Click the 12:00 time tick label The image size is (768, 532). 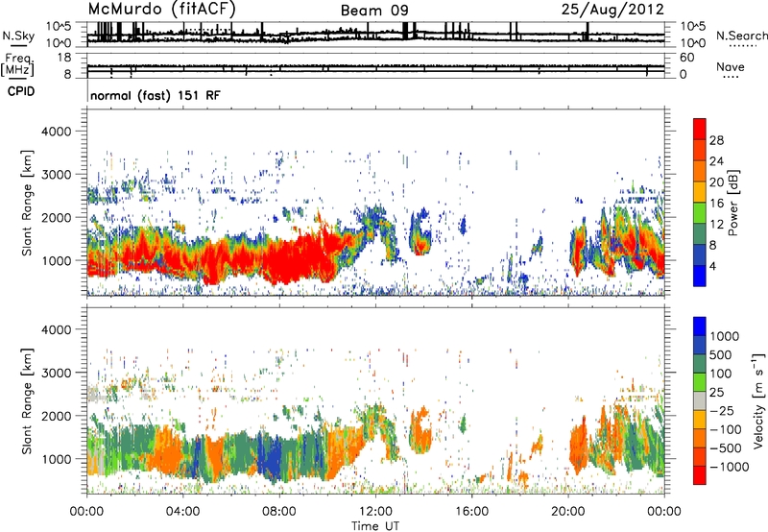pos(375,512)
